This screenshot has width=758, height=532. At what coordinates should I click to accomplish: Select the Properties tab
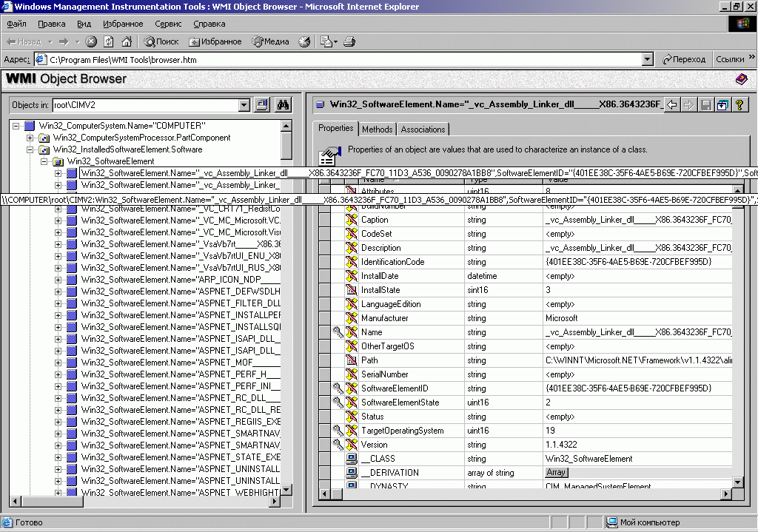tap(335, 128)
